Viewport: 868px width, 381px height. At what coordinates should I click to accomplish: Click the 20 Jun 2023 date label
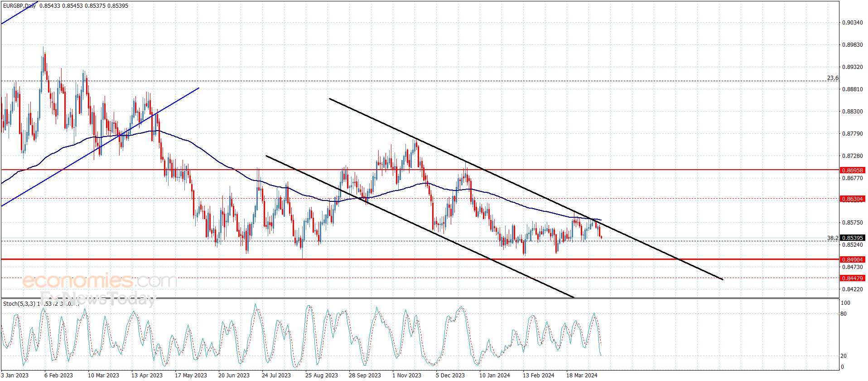pos(234,375)
